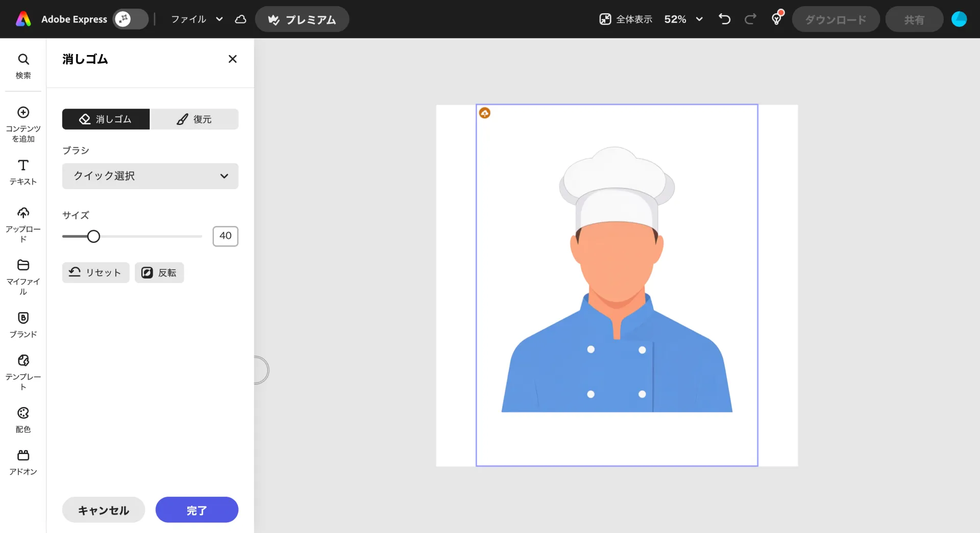Open the Add Content (コンテンツを追加) panel
Viewport: 980px width, 533px height.
click(x=23, y=124)
